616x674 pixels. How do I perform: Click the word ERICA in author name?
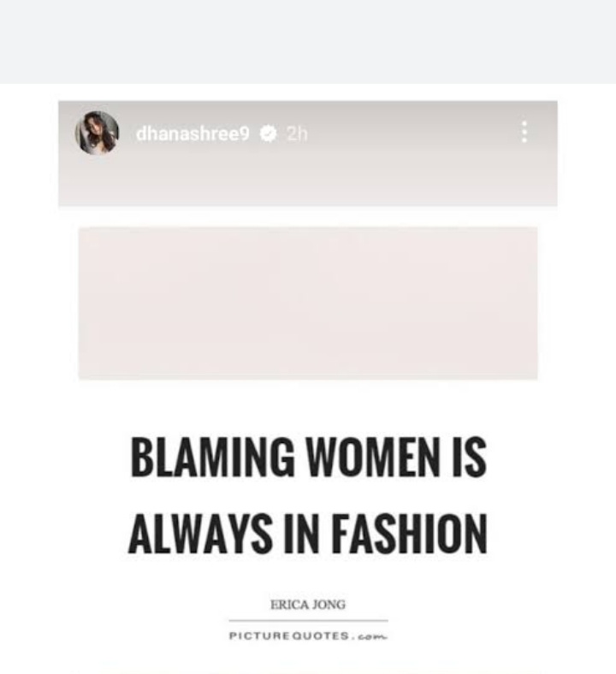289,605
